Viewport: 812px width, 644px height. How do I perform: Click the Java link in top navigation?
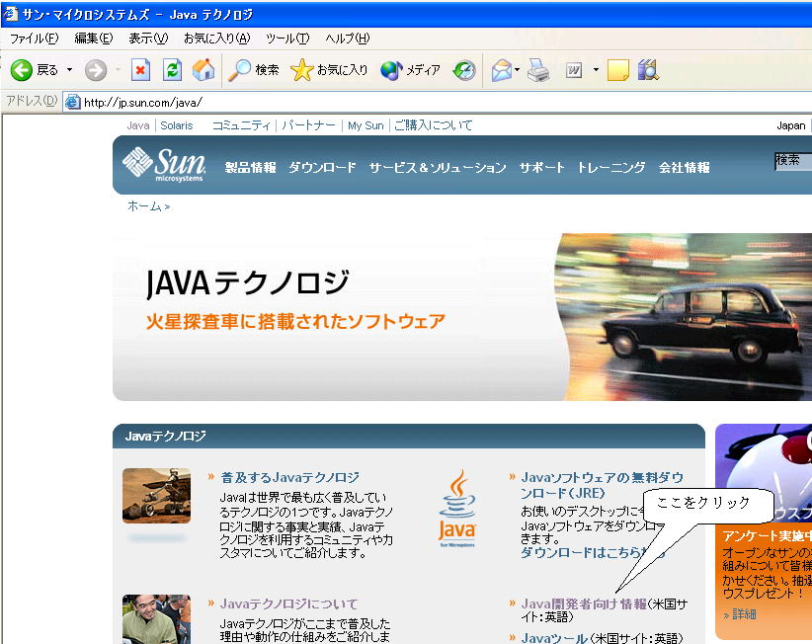[138, 125]
